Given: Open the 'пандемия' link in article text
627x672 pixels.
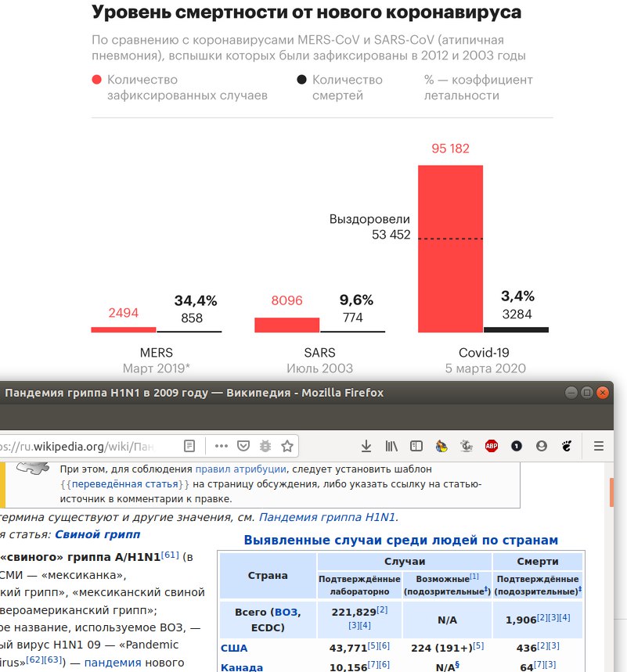Looking at the screenshot, I should [x=113, y=663].
